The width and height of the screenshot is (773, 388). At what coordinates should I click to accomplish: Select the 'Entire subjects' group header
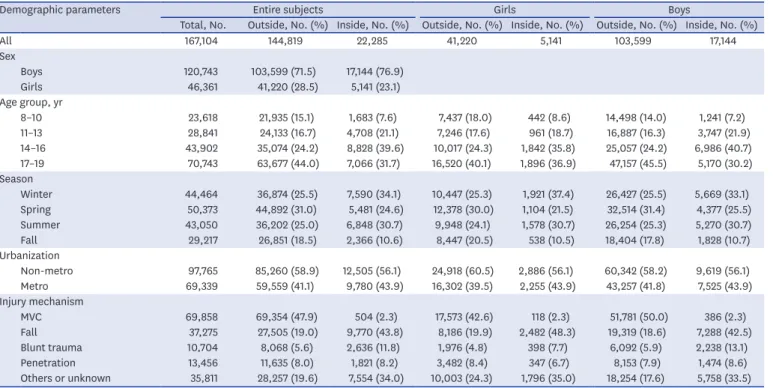pyautogui.click(x=288, y=9)
